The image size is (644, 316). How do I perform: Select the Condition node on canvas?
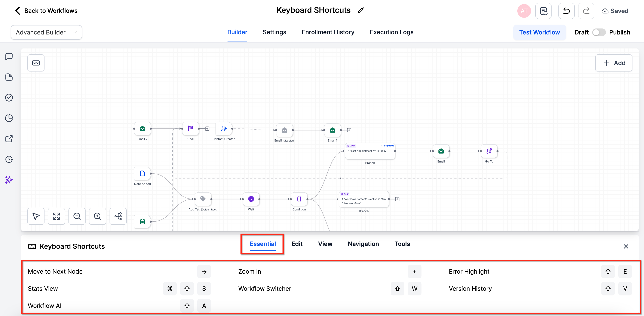click(299, 199)
